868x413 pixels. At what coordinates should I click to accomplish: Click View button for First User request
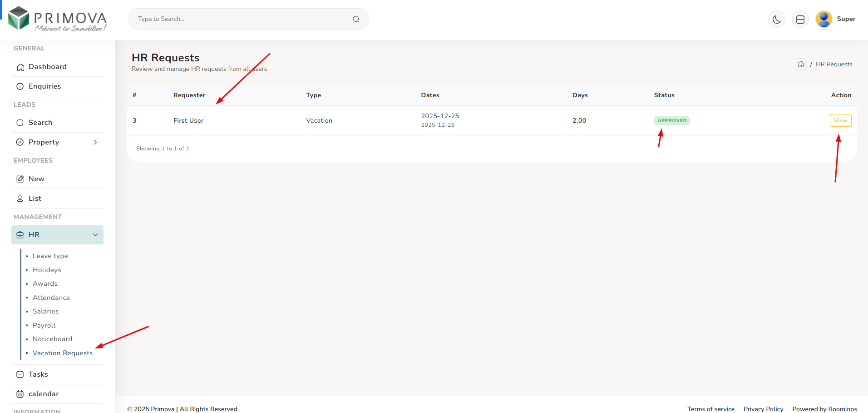coord(840,120)
